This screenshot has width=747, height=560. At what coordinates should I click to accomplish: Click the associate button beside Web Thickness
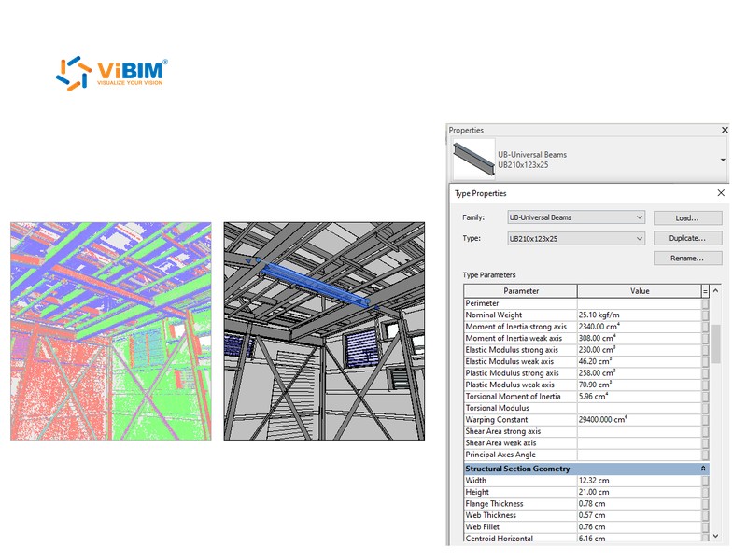tap(706, 515)
